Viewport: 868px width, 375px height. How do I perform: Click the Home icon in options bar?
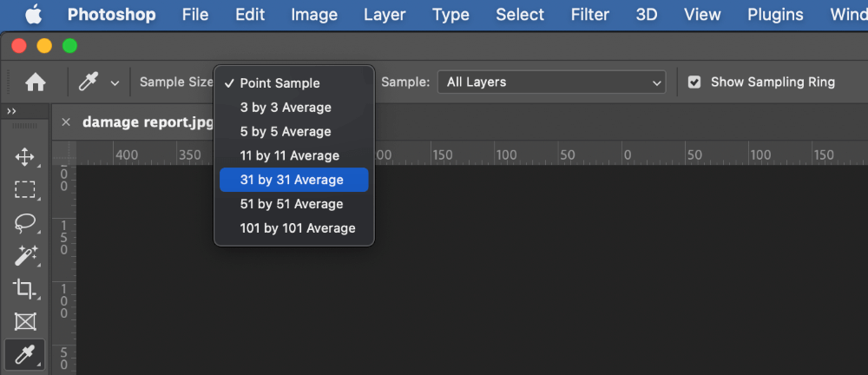point(36,82)
